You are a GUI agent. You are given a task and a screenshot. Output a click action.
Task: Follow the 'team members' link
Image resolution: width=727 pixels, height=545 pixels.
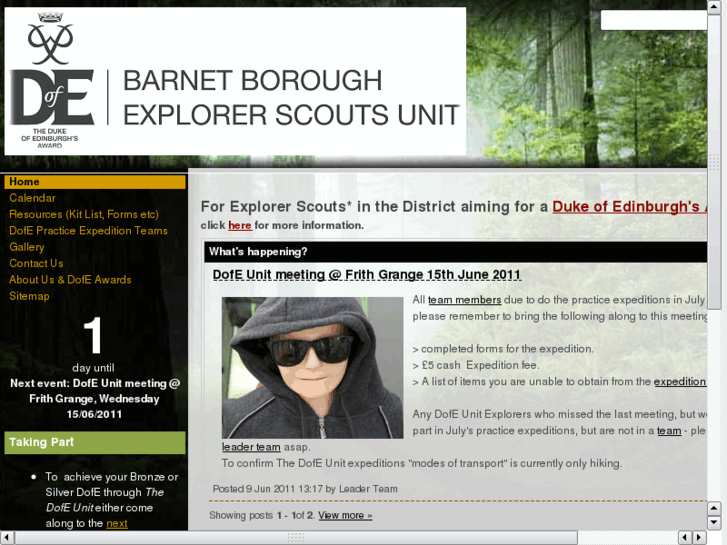pyautogui.click(x=465, y=300)
